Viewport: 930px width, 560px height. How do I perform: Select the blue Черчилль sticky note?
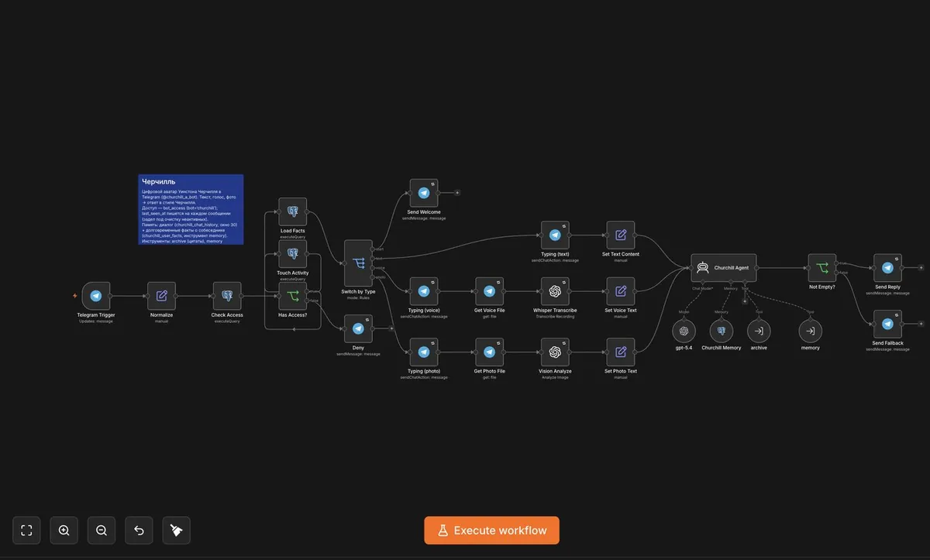(x=191, y=209)
